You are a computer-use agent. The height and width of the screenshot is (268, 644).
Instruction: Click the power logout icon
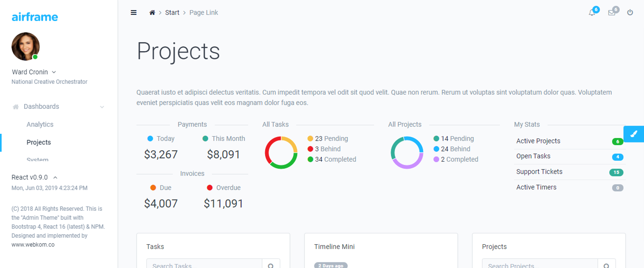coord(630,12)
